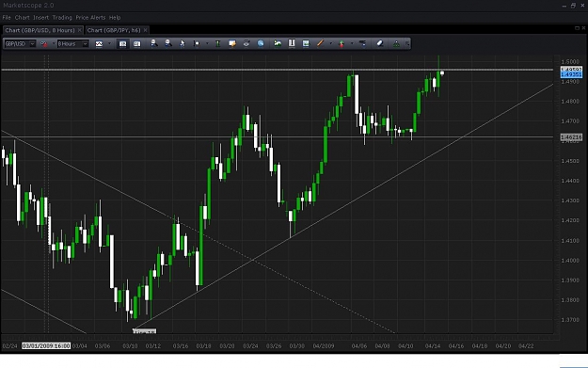Click the 04/14 date axis label

pyautogui.click(x=433, y=345)
